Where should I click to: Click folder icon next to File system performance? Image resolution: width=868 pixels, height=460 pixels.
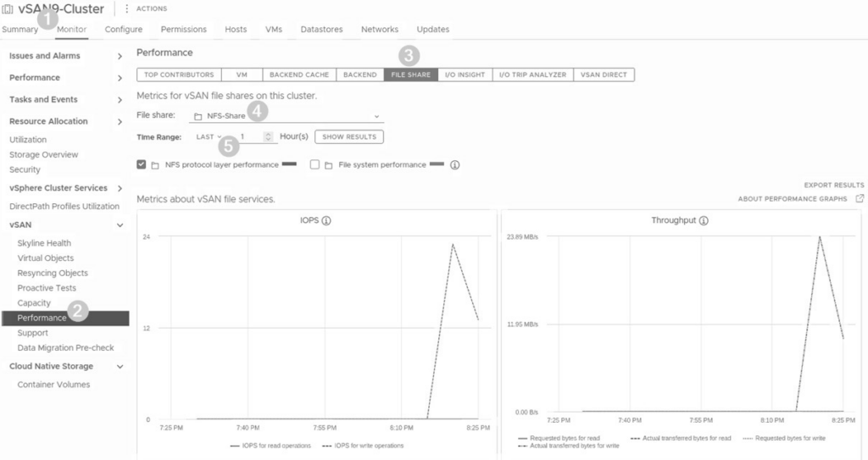tap(329, 165)
